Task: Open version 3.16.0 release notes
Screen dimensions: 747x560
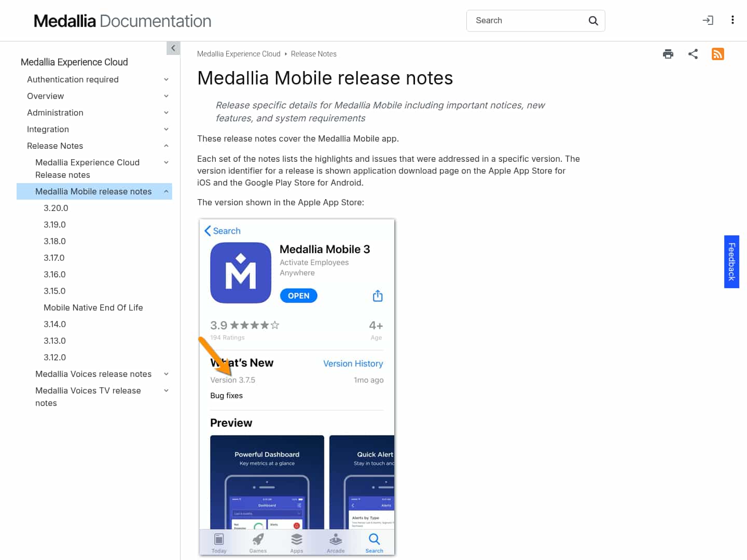Action: [x=55, y=274]
